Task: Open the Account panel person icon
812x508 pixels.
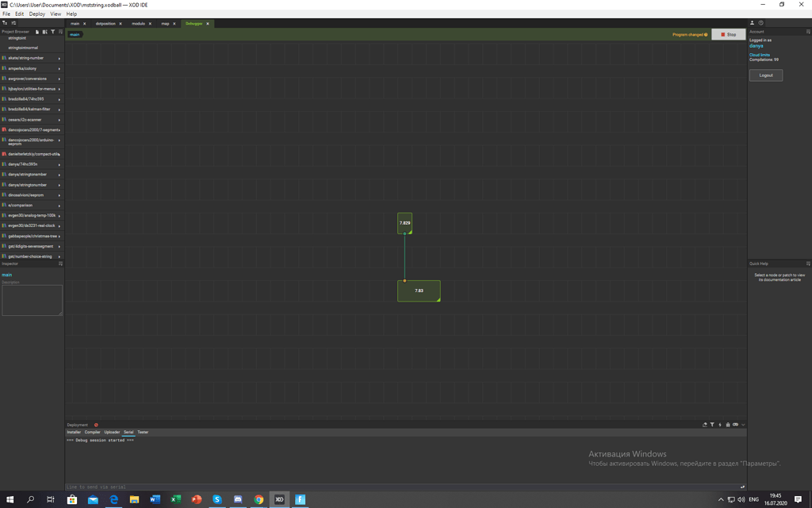Action: coord(753,23)
